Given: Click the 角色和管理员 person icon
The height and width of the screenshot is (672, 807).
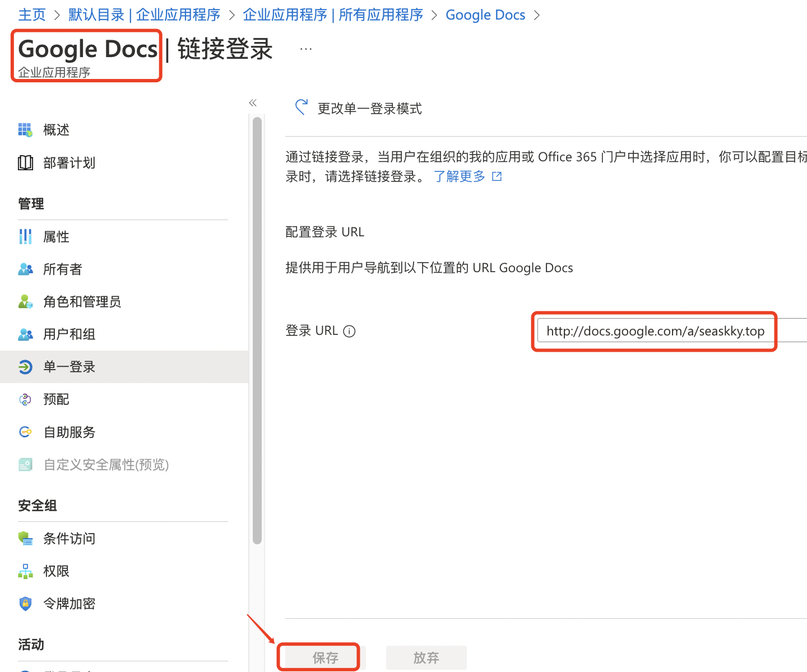Looking at the screenshot, I should coord(25,302).
